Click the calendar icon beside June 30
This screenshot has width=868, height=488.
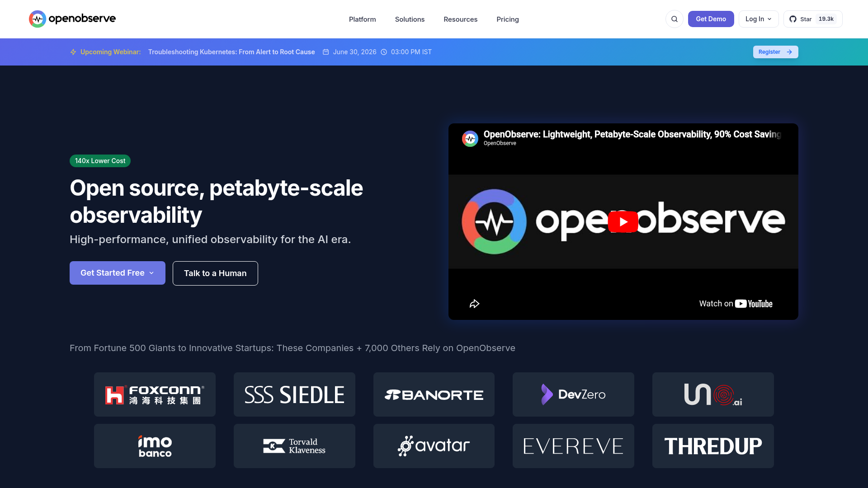pyautogui.click(x=325, y=52)
